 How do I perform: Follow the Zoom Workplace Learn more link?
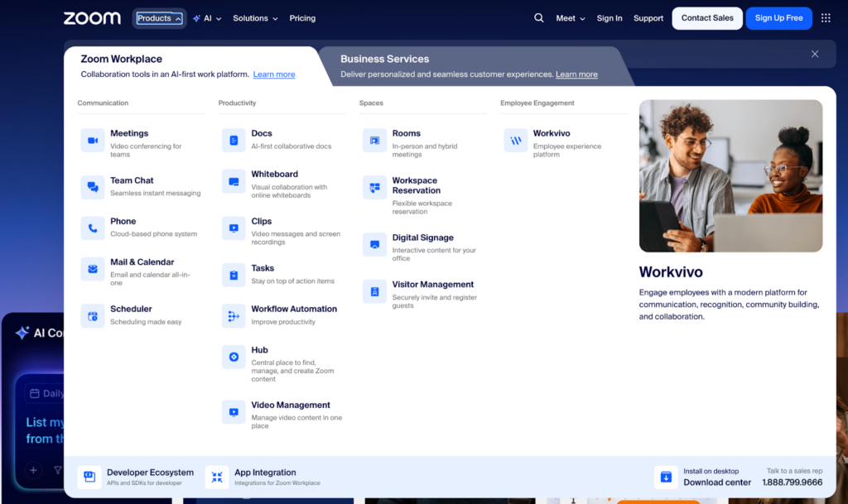point(273,74)
